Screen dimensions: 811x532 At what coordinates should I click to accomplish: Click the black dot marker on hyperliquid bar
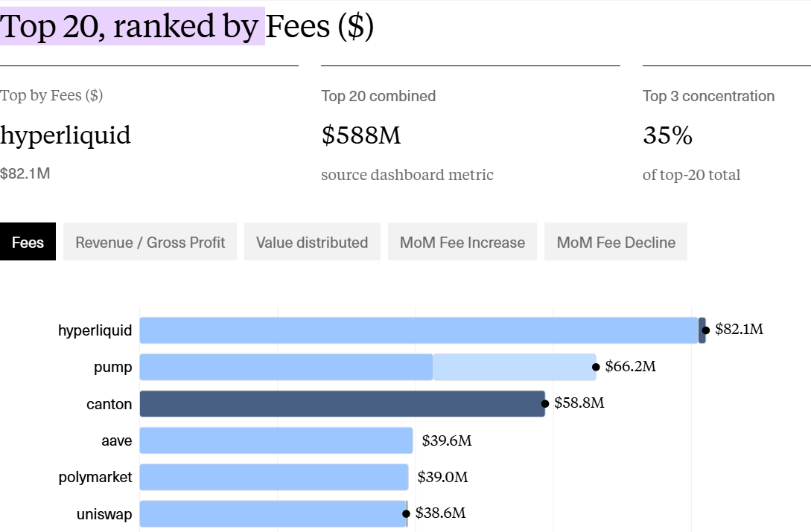point(705,330)
